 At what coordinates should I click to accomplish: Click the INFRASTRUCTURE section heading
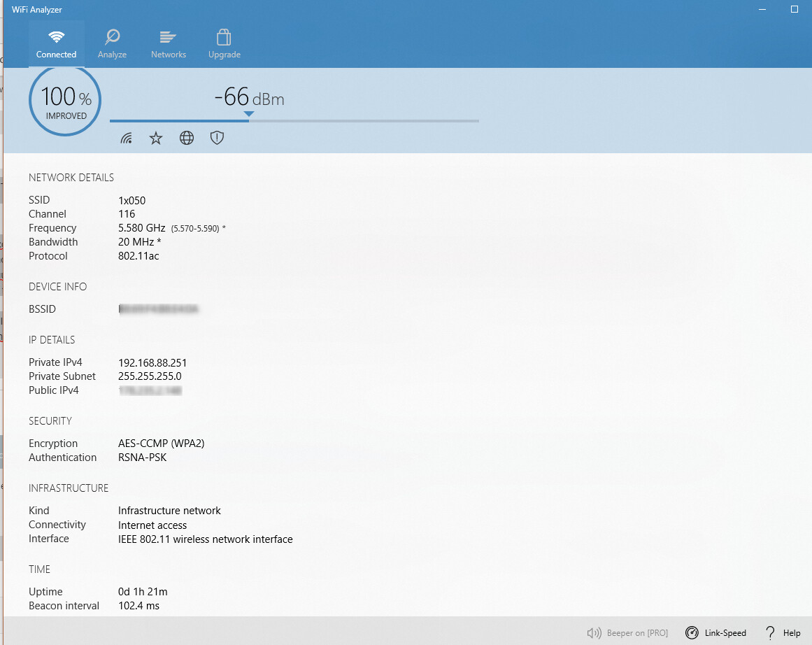[x=69, y=488]
